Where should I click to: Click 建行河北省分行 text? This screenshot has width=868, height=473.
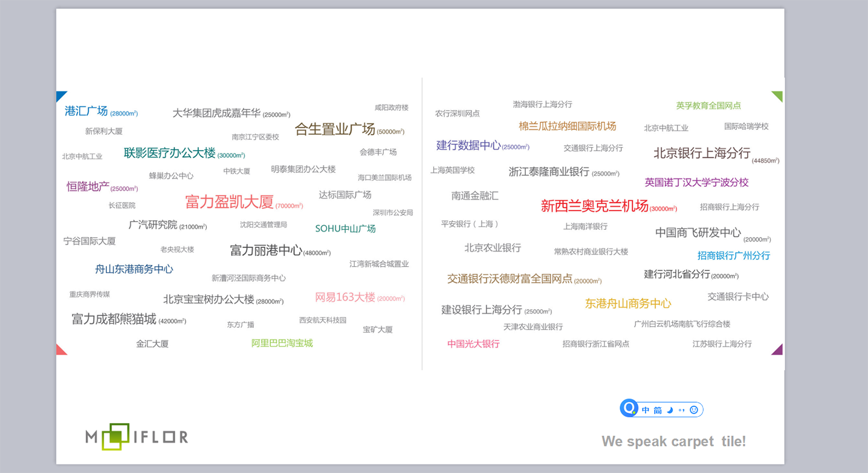click(x=677, y=274)
